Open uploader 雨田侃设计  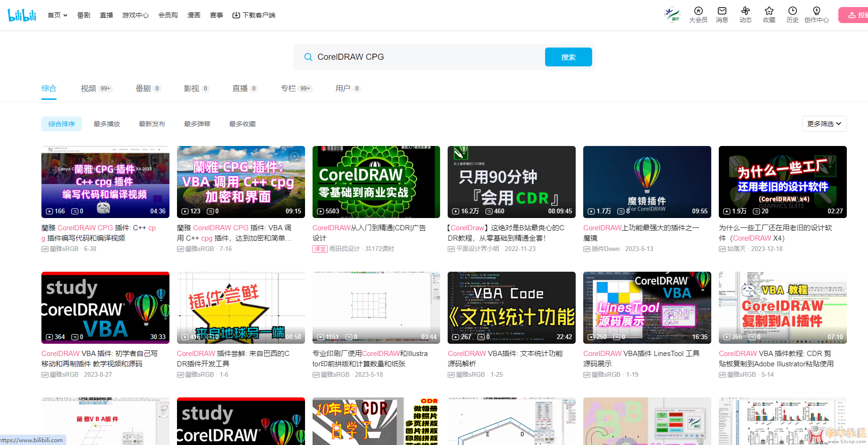click(x=345, y=249)
